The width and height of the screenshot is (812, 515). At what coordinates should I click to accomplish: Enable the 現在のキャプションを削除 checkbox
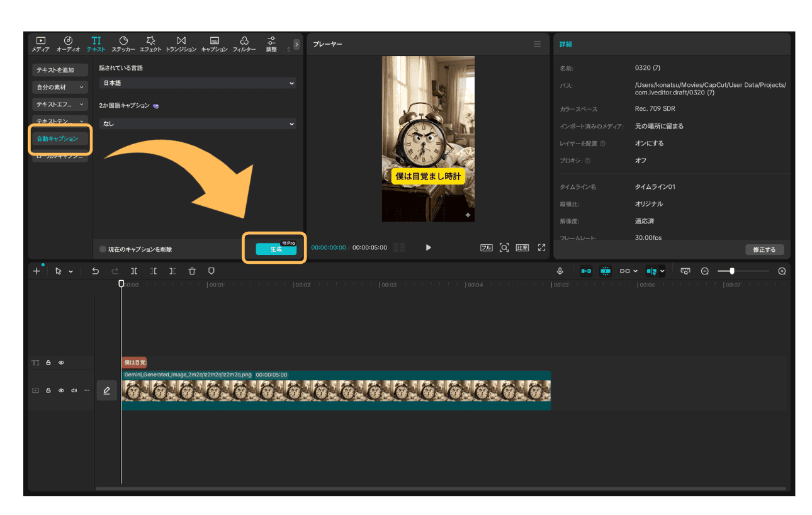tap(103, 249)
